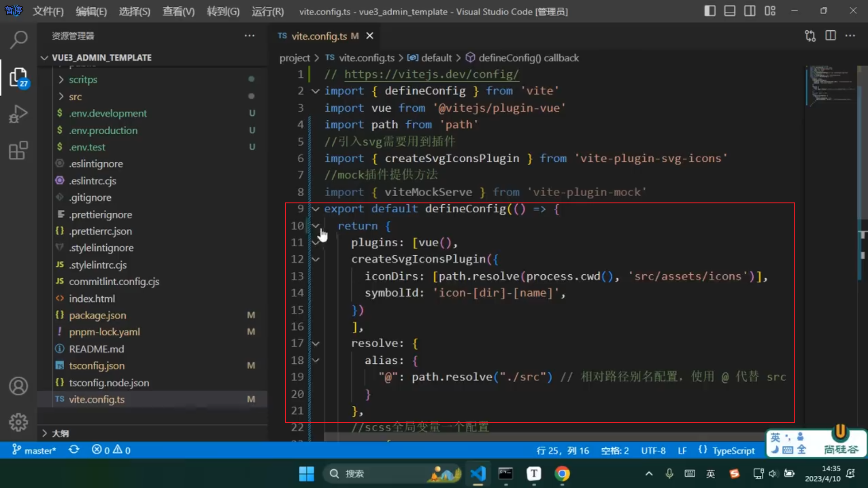Screen dimensions: 868x488
Task: Open the Manage gear icon
Action: (x=18, y=422)
